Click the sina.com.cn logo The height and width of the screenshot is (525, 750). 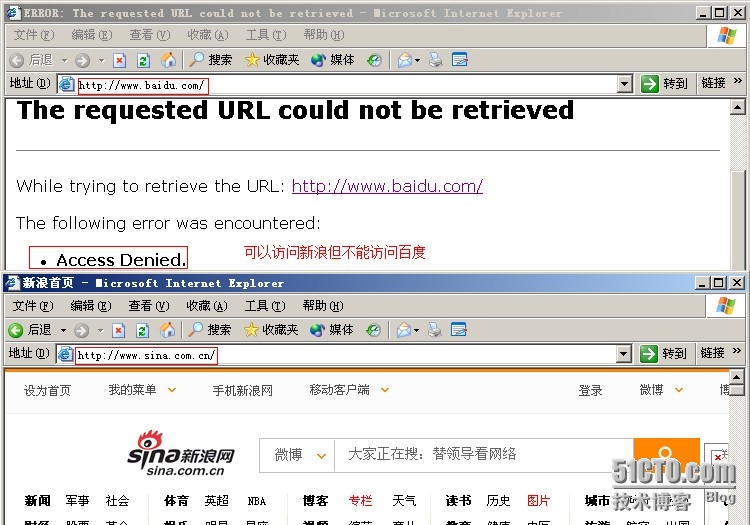[180, 453]
